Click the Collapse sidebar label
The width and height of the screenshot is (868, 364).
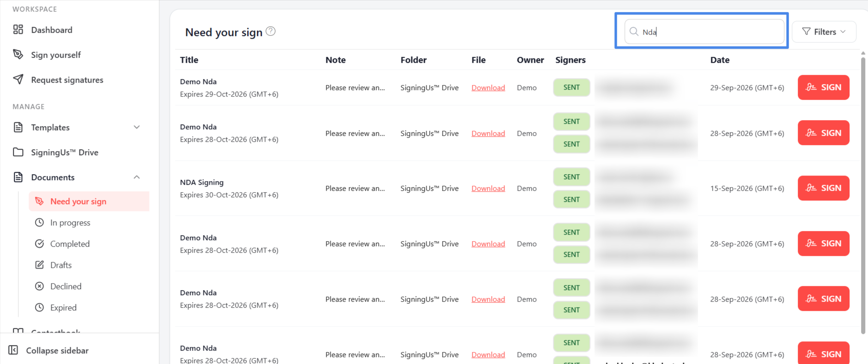[57, 351]
